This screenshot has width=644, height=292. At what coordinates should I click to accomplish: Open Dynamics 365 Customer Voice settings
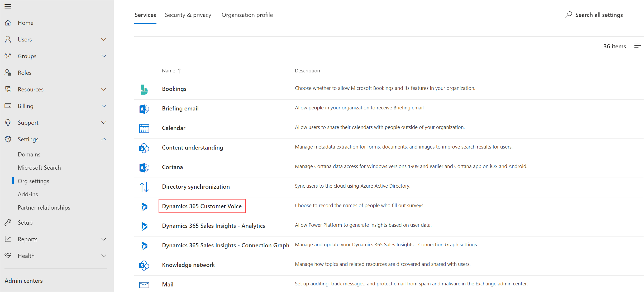coord(202,206)
